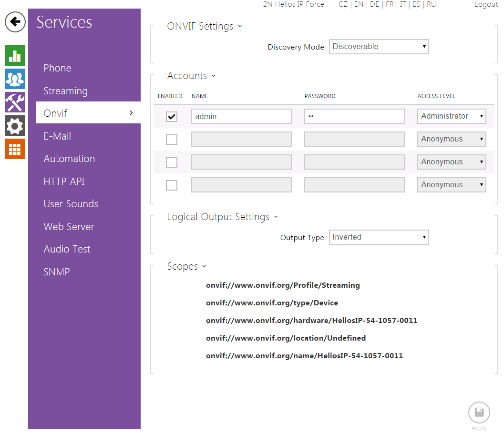Click the Logout link

486,4
